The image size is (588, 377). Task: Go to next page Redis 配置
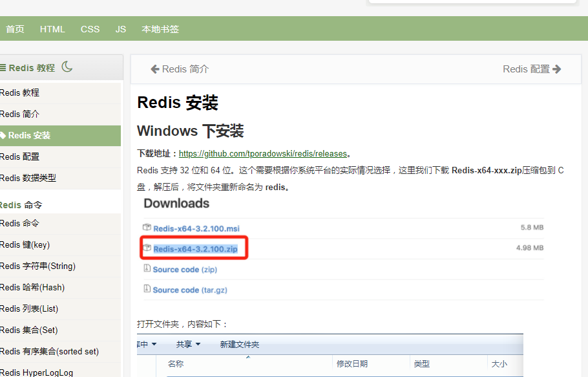532,69
